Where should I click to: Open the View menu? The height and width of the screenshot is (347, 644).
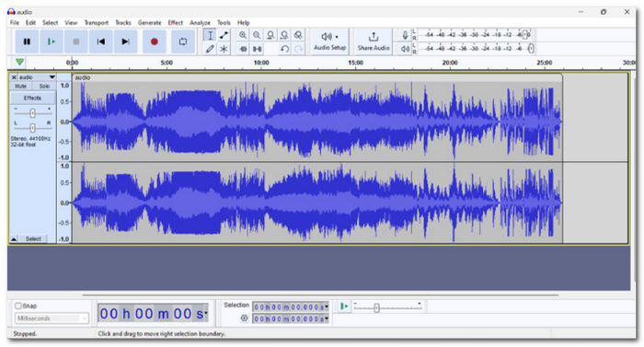click(x=71, y=23)
